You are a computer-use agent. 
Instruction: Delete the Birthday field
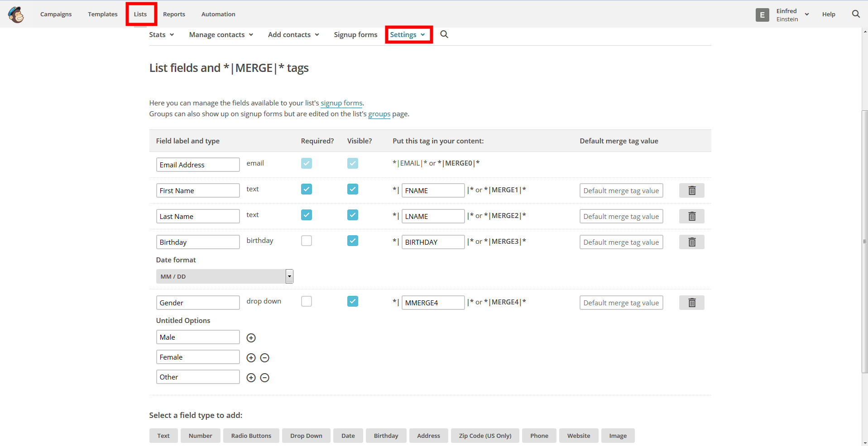coord(692,242)
